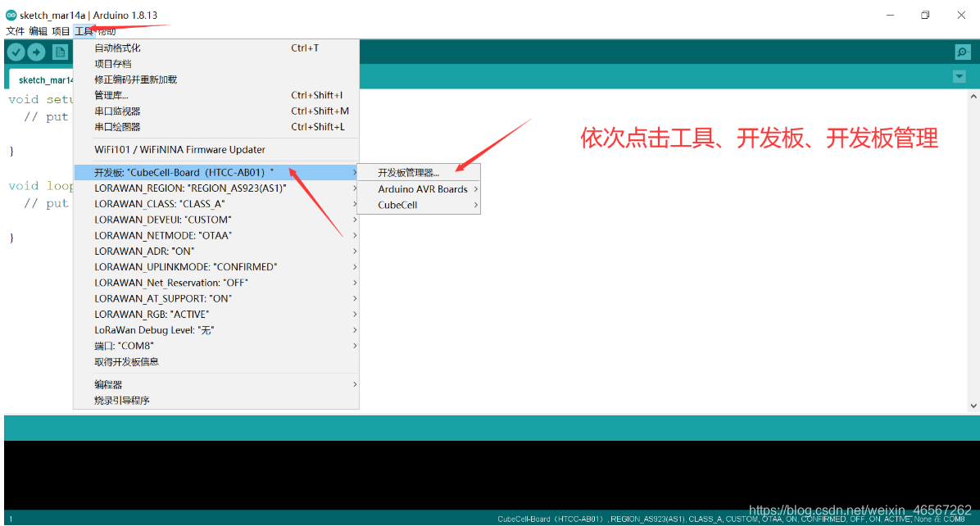Click 烧录引导程序 menu item
This screenshot has height=526, width=980.
coord(216,401)
